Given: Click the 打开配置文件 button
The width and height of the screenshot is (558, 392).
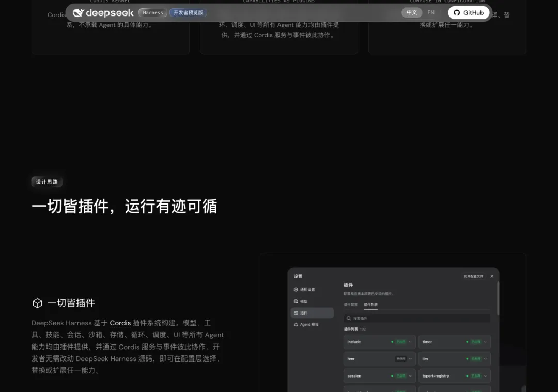Looking at the screenshot, I should (x=474, y=276).
